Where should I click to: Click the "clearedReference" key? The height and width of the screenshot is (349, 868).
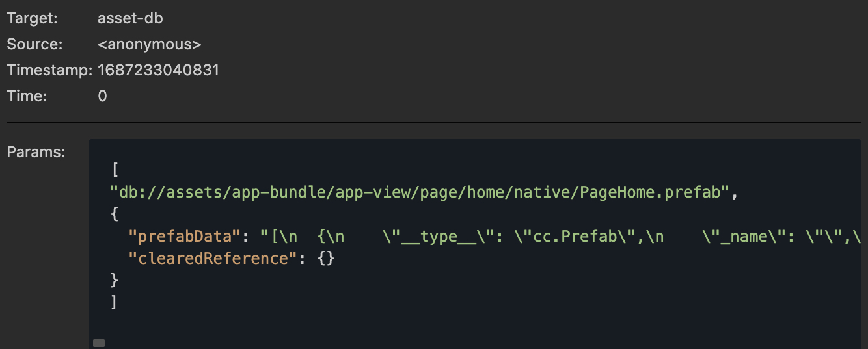(208, 258)
